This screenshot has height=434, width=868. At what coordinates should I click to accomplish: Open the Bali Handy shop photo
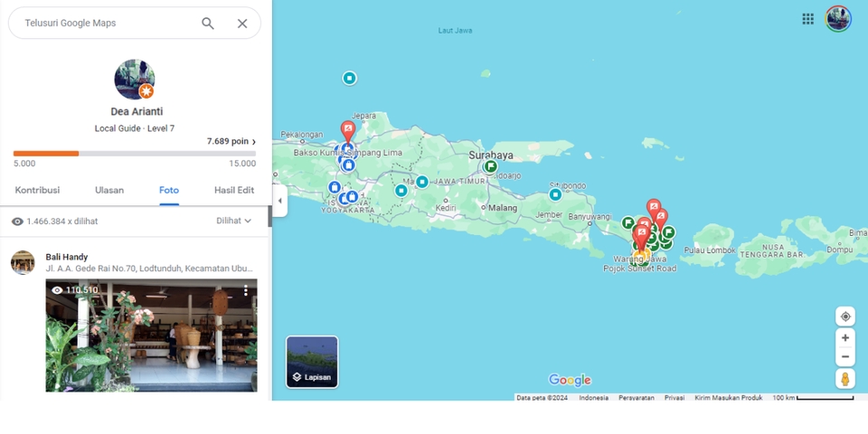click(x=151, y=335)
